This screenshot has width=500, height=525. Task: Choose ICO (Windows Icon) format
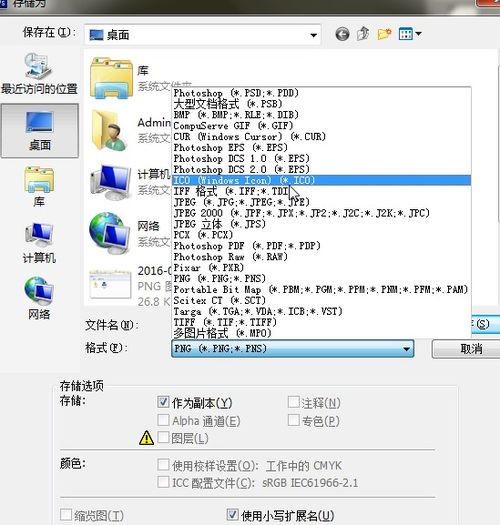point(322,180)
